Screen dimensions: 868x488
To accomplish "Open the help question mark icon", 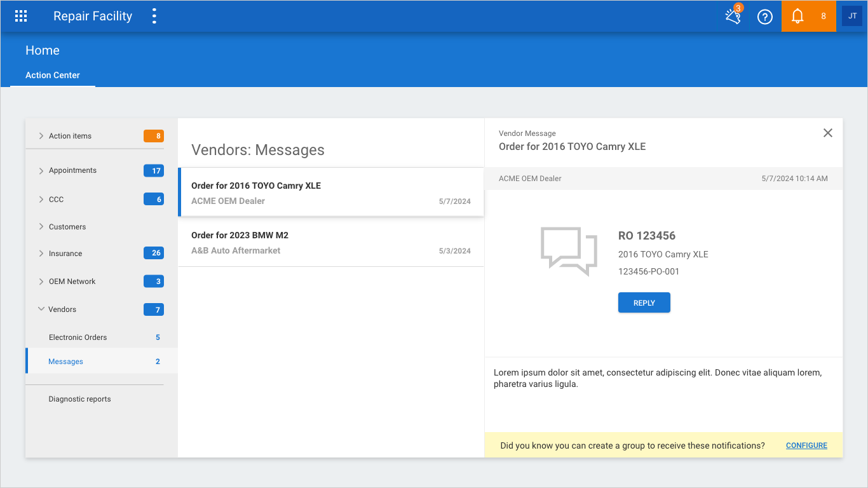I will pos(765,17).
